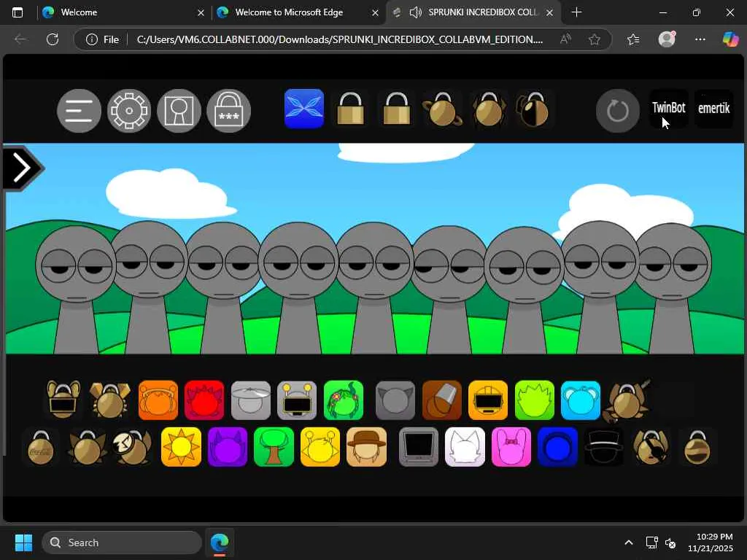The height and width of the screenshot is (560, 747).
Task: Switch to Welcome to Microsoft Edge tab
Action: click(x=298, y=12)
